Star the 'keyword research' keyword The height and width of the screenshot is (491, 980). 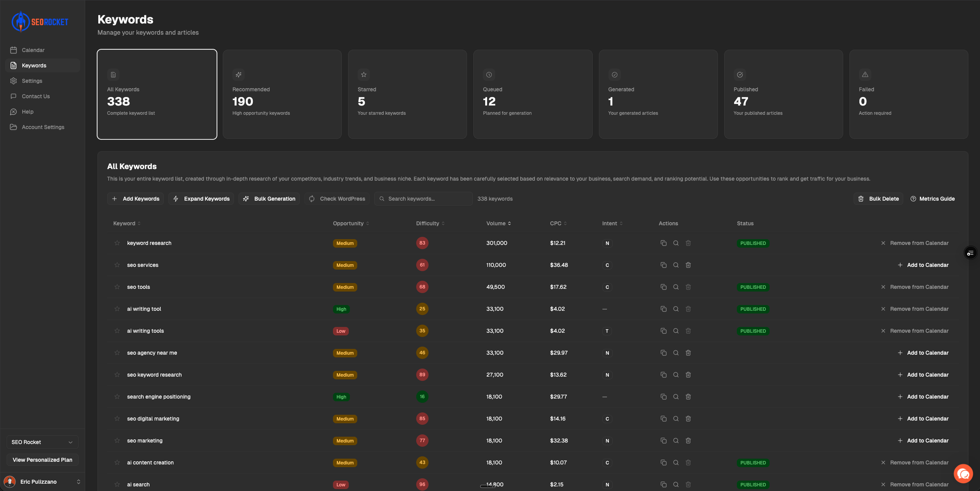(117, 243)
